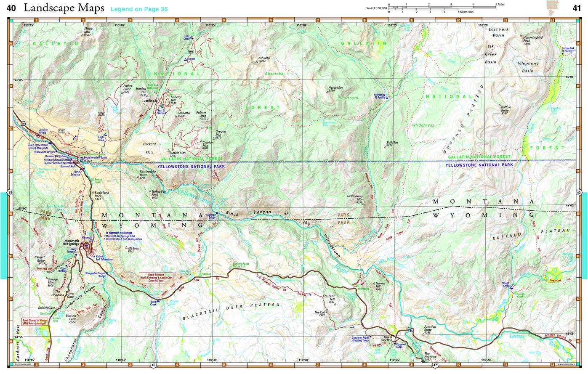Click the Landscape Maps title
Viewport: 588px width, 374px height.
(64, 8)
